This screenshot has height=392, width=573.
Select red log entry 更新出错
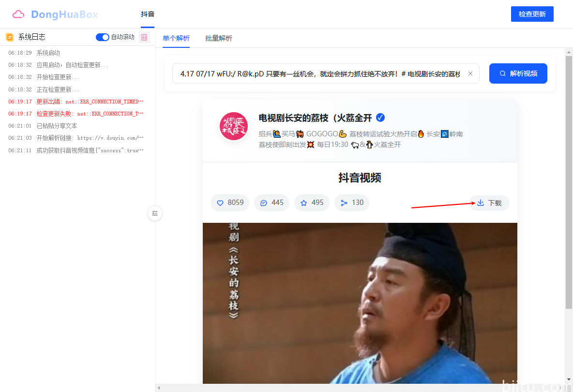click(76, 102)
